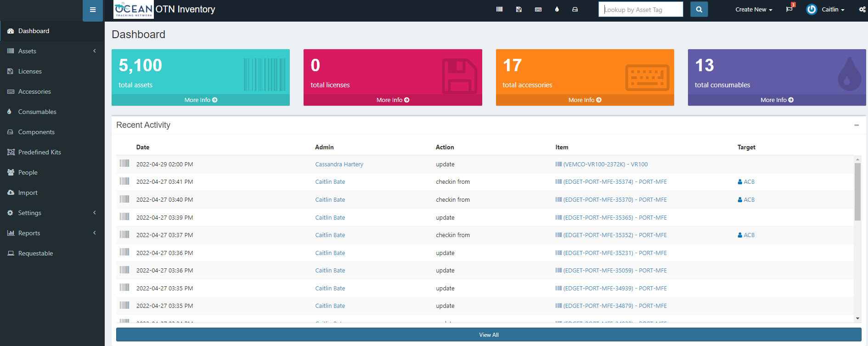Open the alerts flag notification icon
The height and width of the screenshot is (346, 868).
789,9
